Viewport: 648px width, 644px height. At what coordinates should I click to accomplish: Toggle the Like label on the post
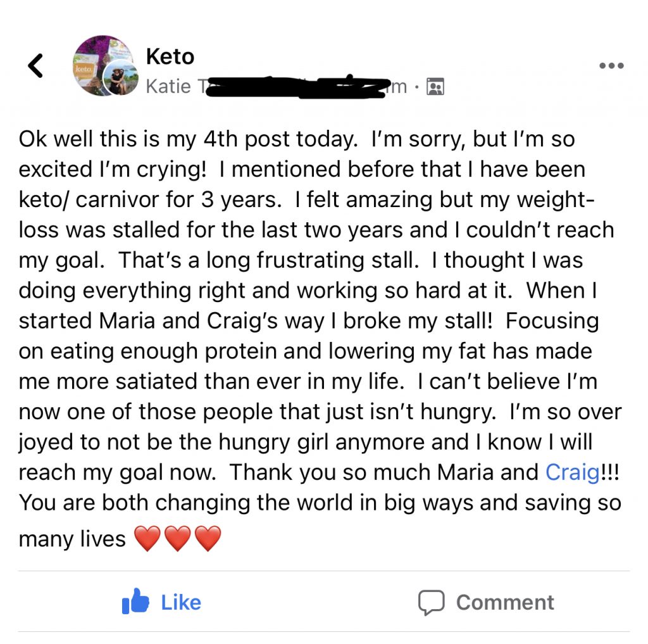[181, 603]
